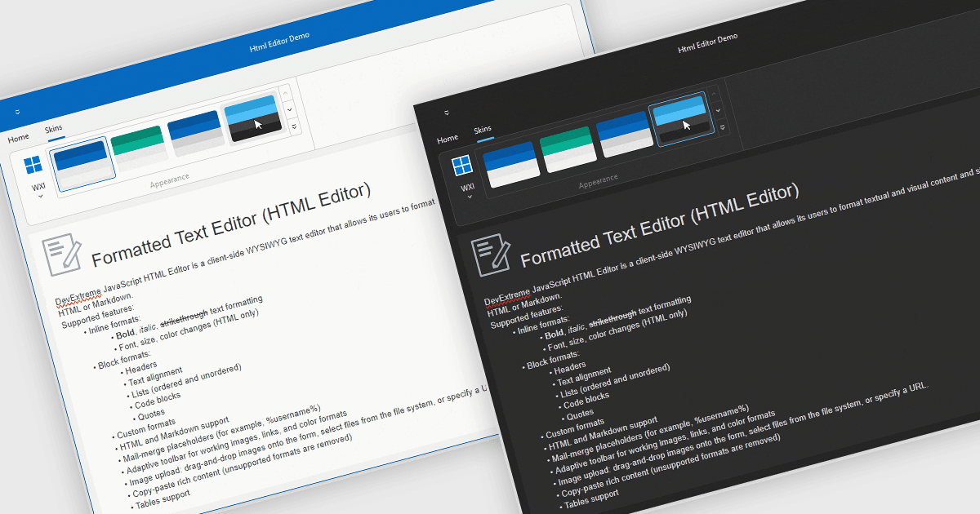Open quick access toolbar arrow in light window
This screenshot has height=514, width=980.
tap(18, 113)
